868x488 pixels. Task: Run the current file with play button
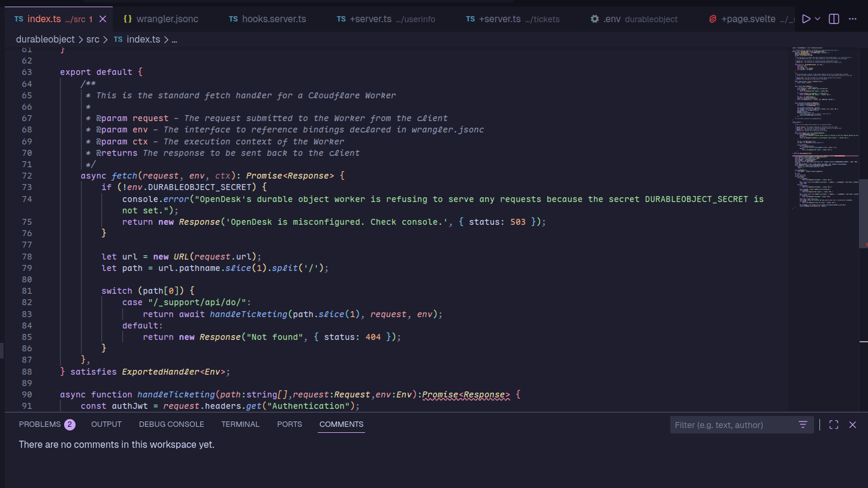click(x=806, y=19)
